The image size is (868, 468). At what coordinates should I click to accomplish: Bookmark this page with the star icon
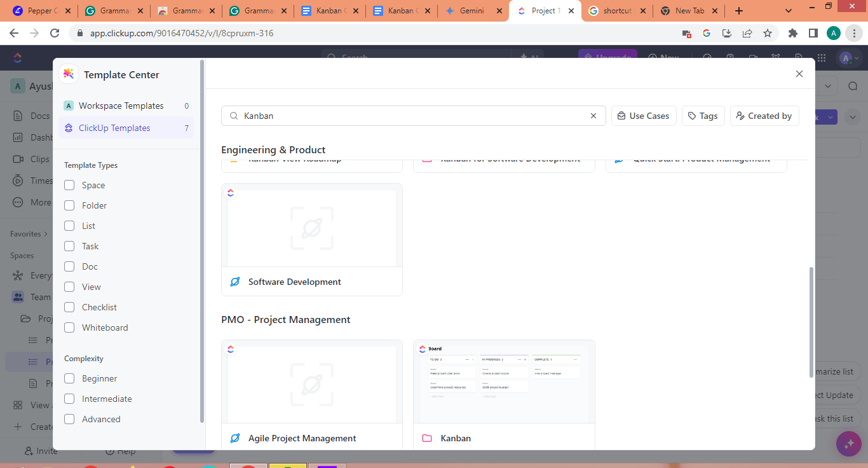pyautogui.click(x=768, y=33)
